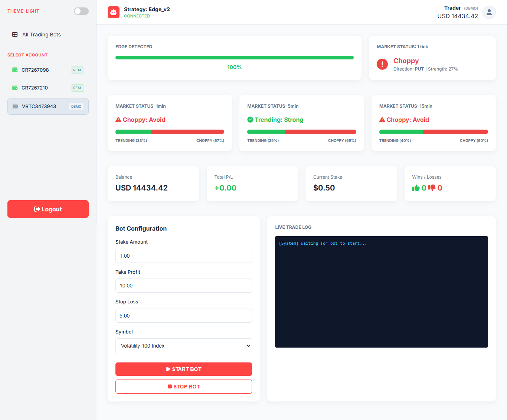
Task: Click 'TRENDING (33%)' label
Action: [131, 140]
